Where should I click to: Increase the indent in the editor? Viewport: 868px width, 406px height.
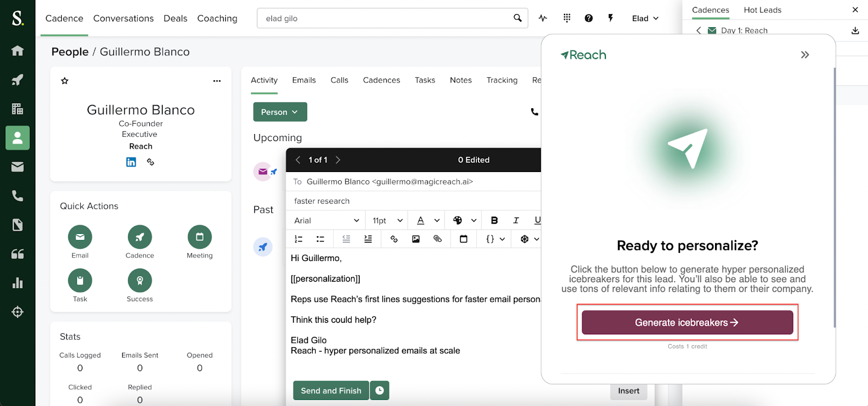click(x=368, y=239)
